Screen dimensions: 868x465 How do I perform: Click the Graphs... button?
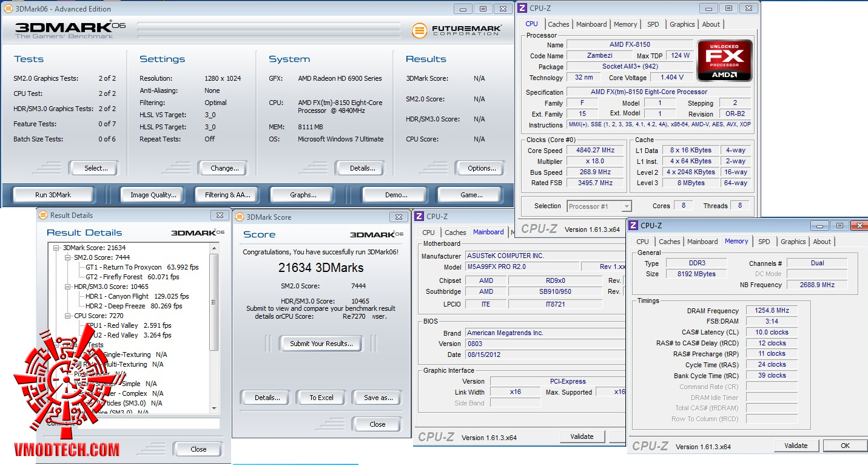(x=303, y=195)
